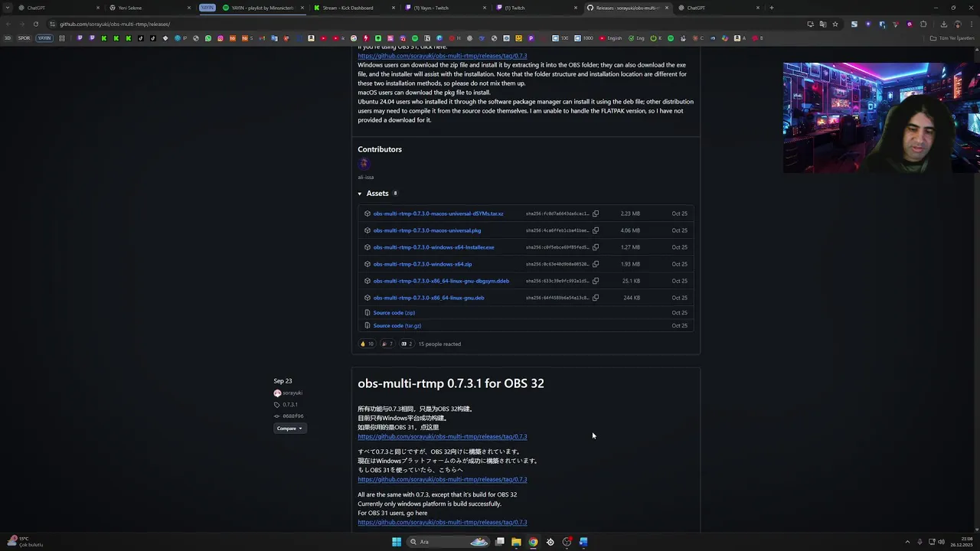Image resolution: width=980 pixels, height=551 pixels.
Task: Open the clock showing 21:08
Action: pos(962,542)
